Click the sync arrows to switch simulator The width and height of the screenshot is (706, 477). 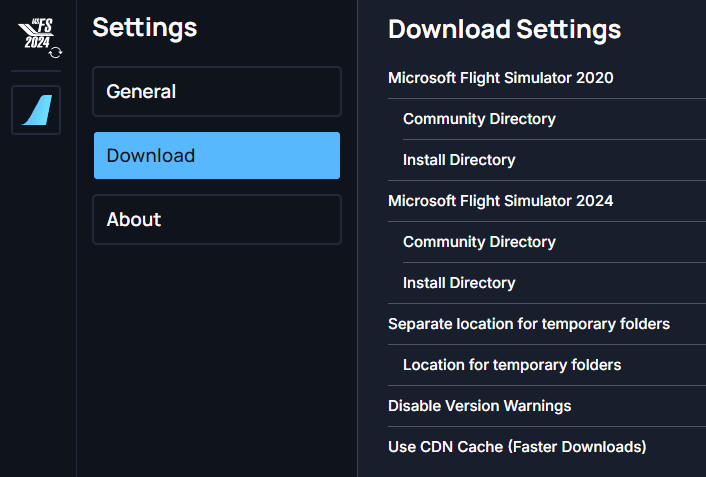[55, 52]
